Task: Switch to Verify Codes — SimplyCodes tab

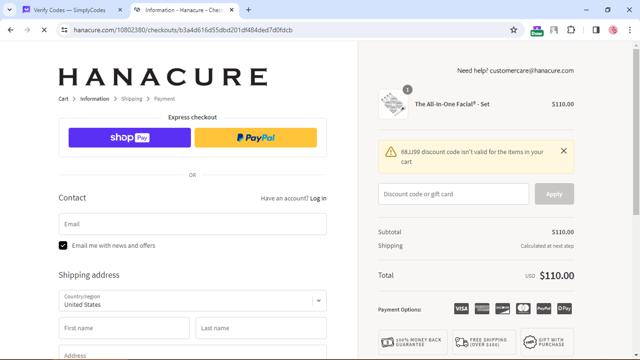Action: (69, 10)
